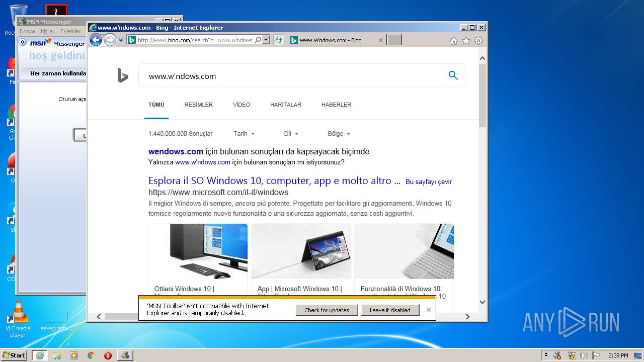
Task: Open the Windows Start button
Action: point(14,355)
